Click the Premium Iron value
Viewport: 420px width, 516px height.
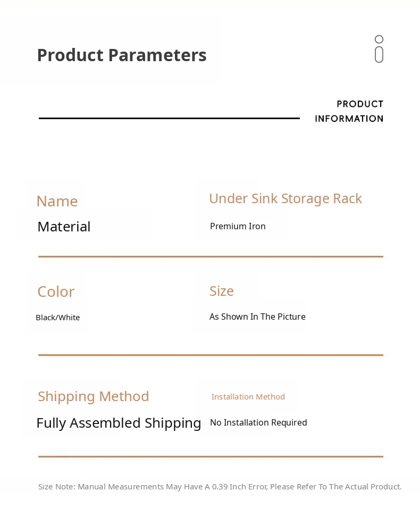click(238, 226)
